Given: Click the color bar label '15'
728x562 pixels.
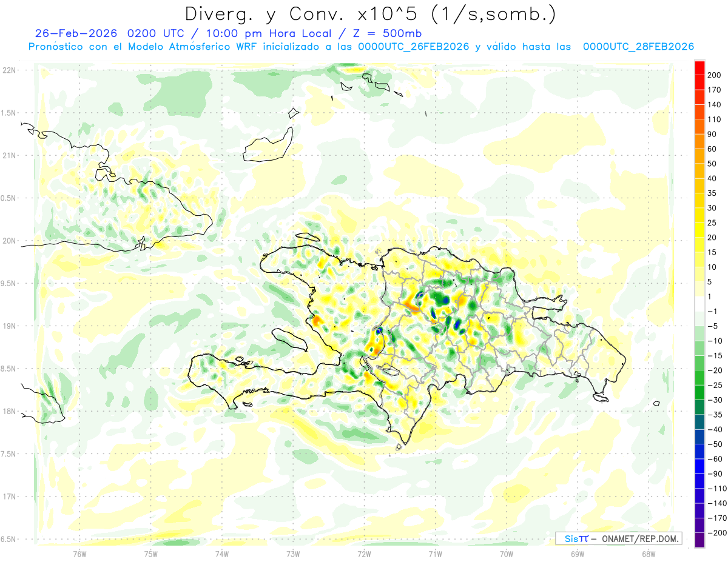Looking at the screenshot, I should tap(712, 252).
